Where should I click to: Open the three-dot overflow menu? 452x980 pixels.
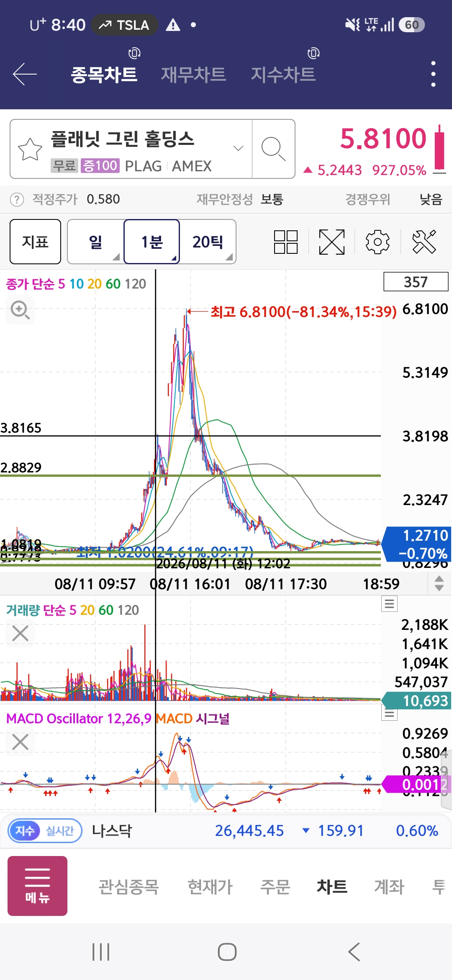point(433,74)
